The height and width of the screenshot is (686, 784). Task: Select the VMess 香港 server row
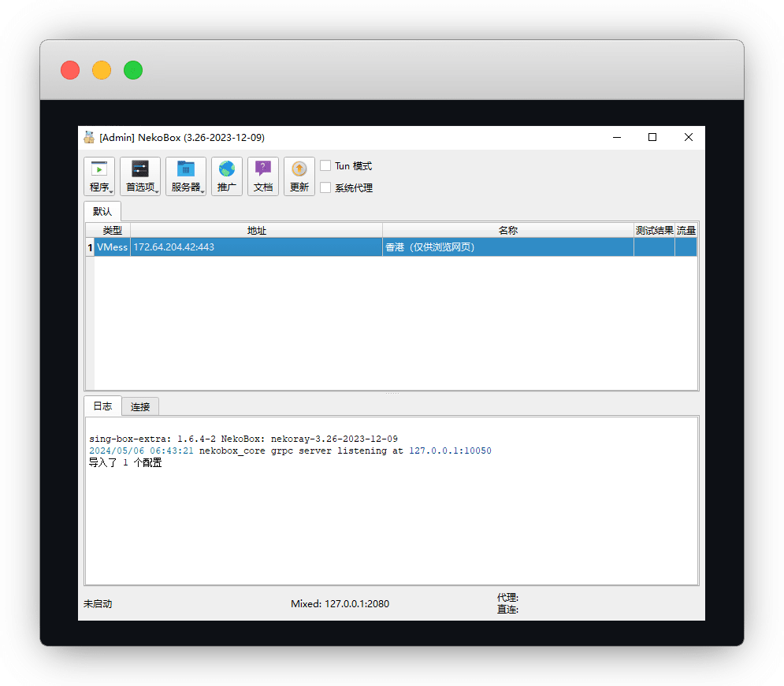(394, 247)
